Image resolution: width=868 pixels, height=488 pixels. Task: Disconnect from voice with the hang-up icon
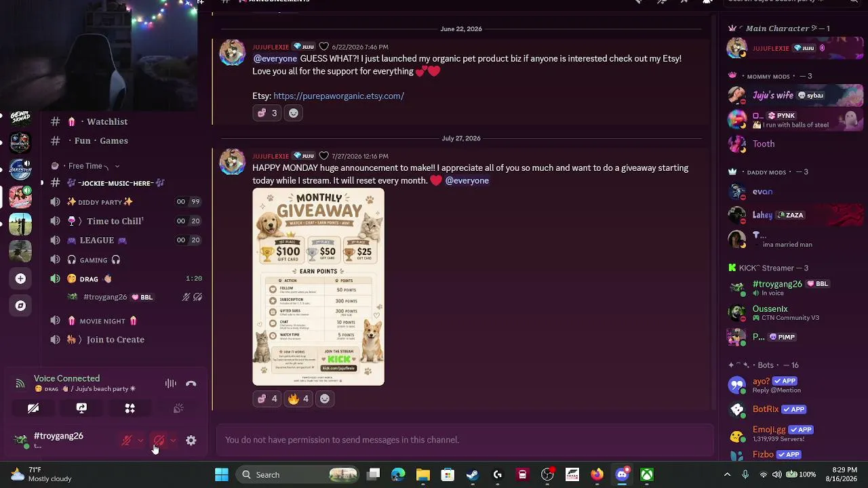[191, 384]
